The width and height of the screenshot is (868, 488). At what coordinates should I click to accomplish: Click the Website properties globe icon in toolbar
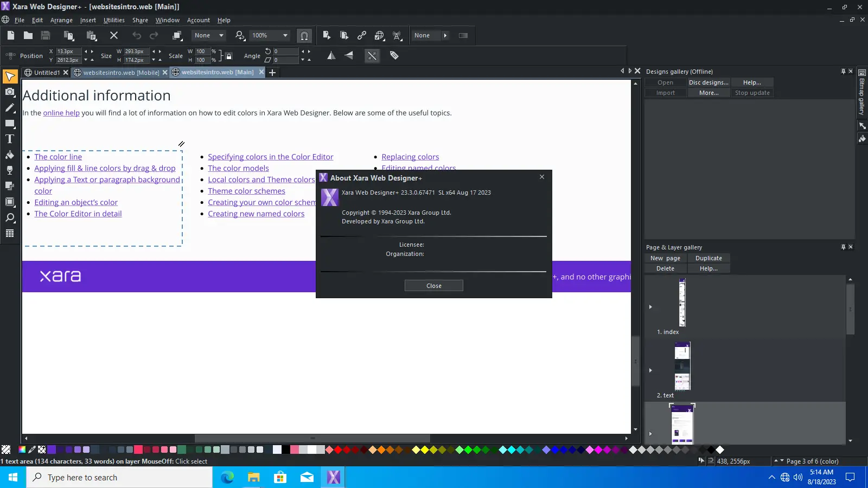[x=380, y=36]
